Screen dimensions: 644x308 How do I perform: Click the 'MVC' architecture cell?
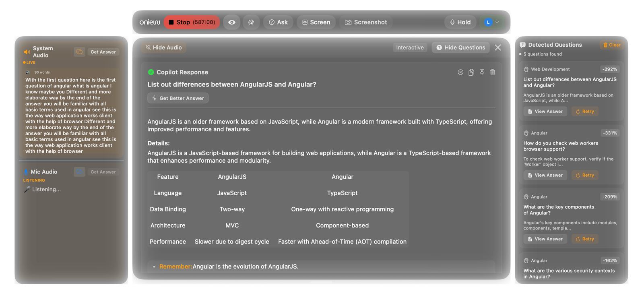coord(232,225)
